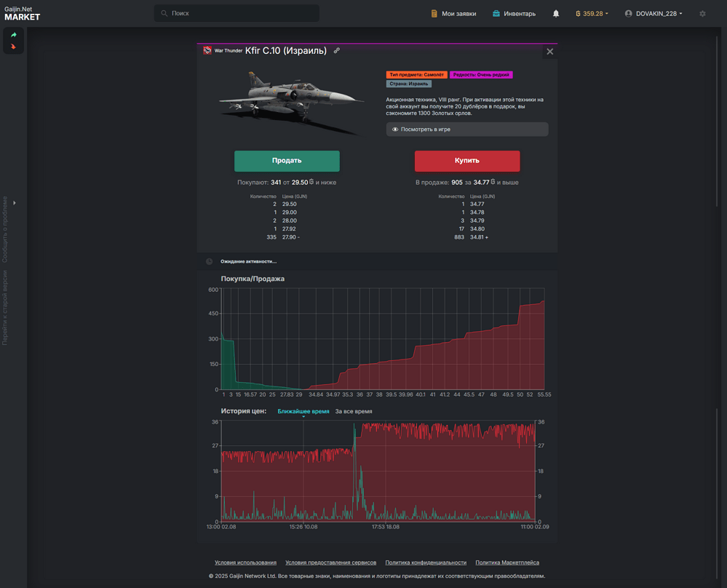Viewport: 727px width, 588px height.
Task: Click the green share arrow icon in sidebar
Action: click(13, 35)
